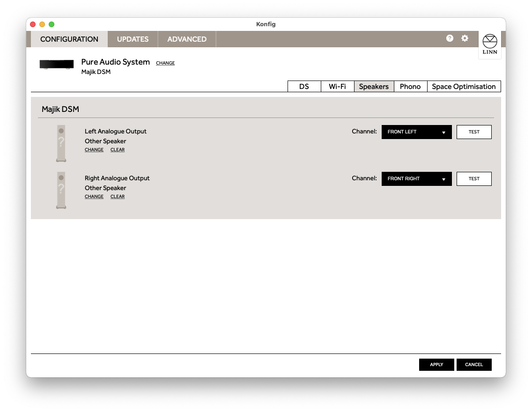Select the Left Analogue Output speaker icon
Viewport: 532px width, 412px height.
pyautogui.click(x=61, y=143)
